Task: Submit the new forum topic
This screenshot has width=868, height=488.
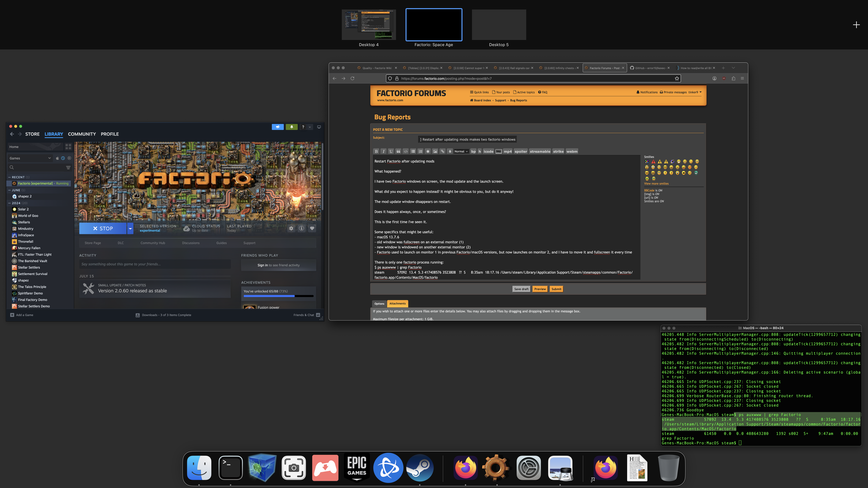Action: pos(556,289)
